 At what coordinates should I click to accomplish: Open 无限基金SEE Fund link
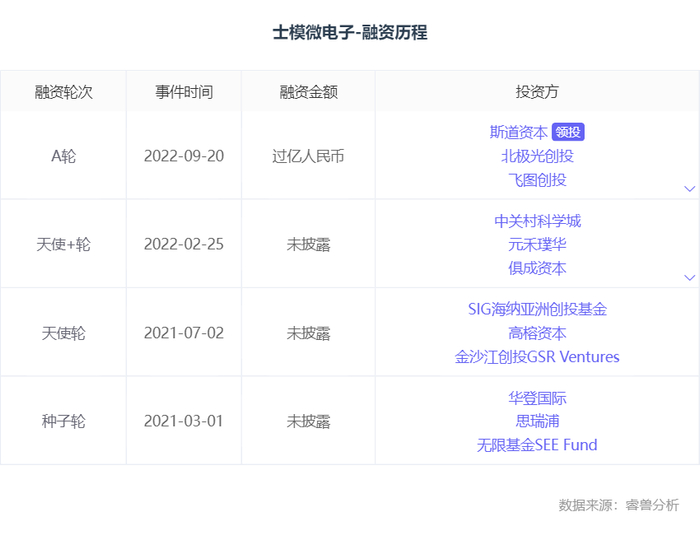tap(537, 445)
